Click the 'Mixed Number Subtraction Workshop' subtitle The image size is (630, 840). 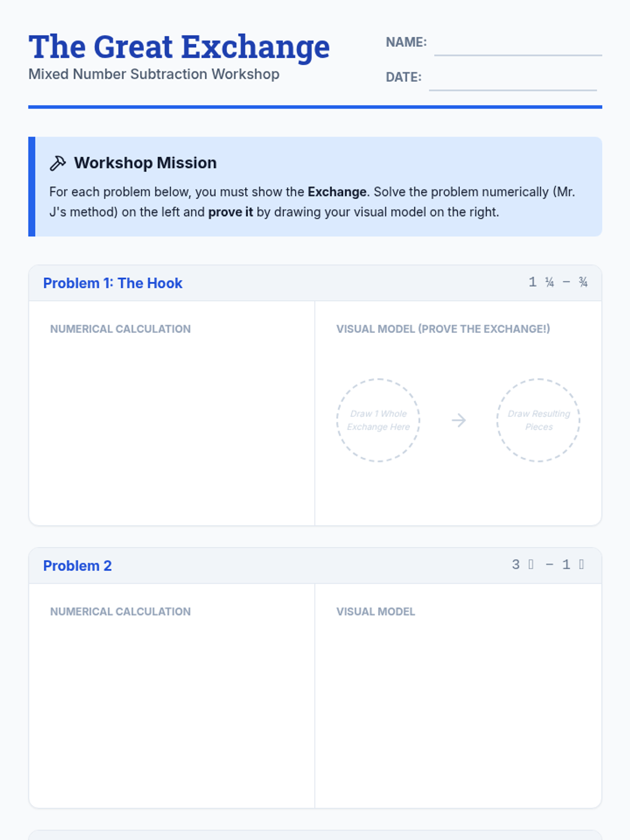(154, 74)
